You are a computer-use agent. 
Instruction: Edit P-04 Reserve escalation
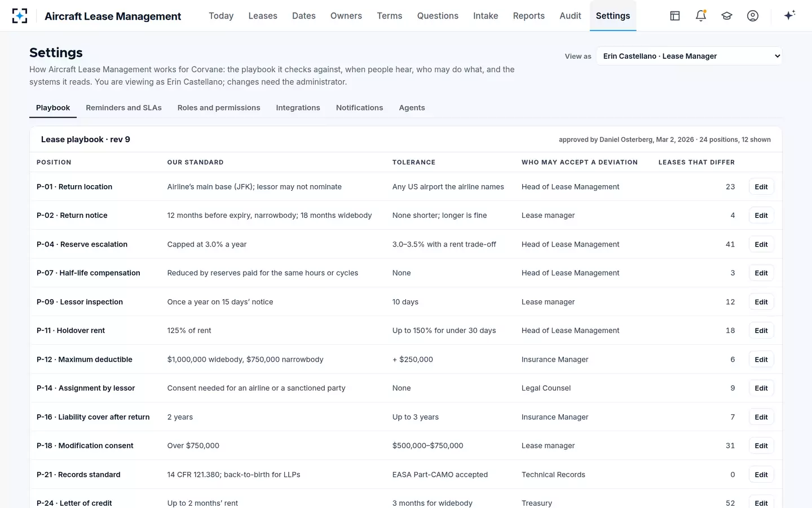[x=761, y=244]
